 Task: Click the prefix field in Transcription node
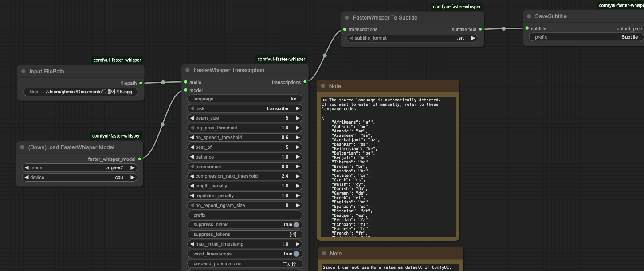245,215
